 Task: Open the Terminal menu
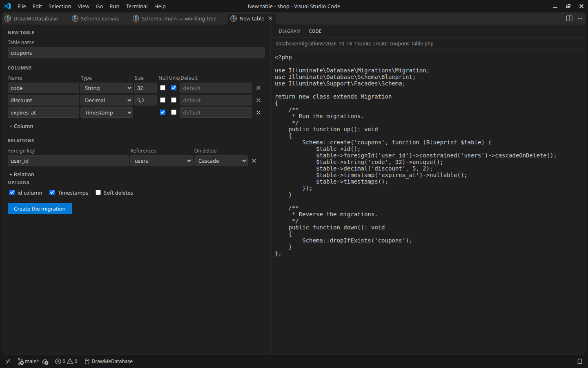tap(137, 6)
